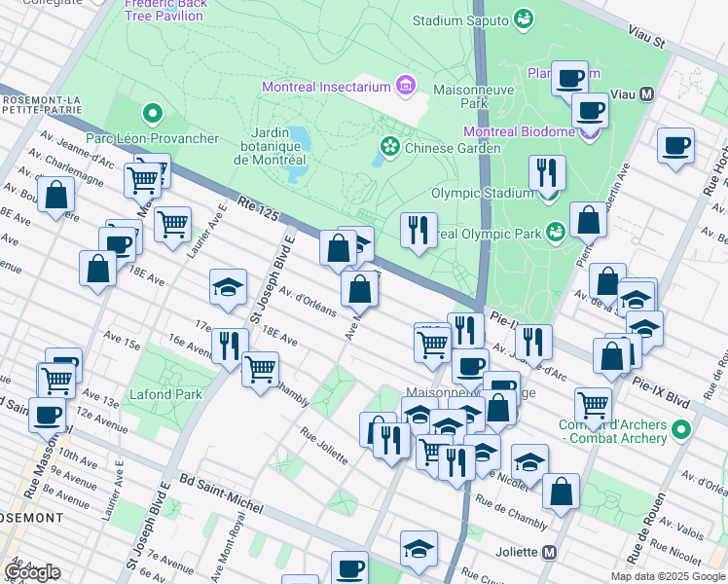Select the Pie-IX Blvd street label

point(661,392)
